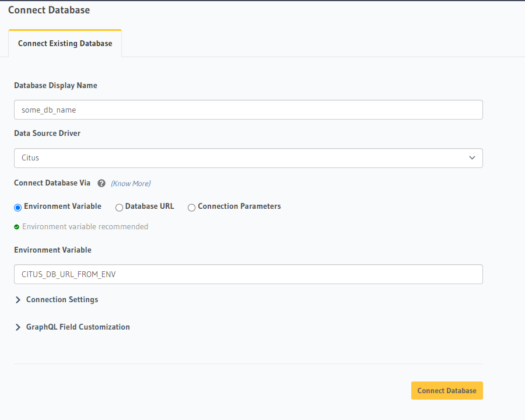Click the Database URL option label

[x=149, y=206]
